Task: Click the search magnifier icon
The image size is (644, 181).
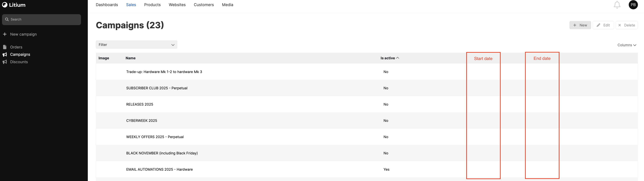Action: coord(7,19)
